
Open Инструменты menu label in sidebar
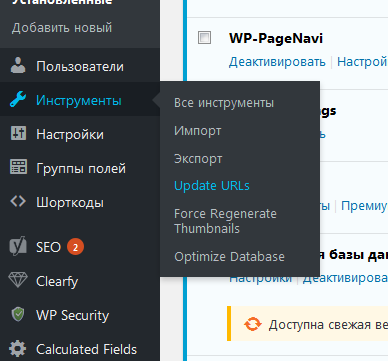click(x=79, y=100)
